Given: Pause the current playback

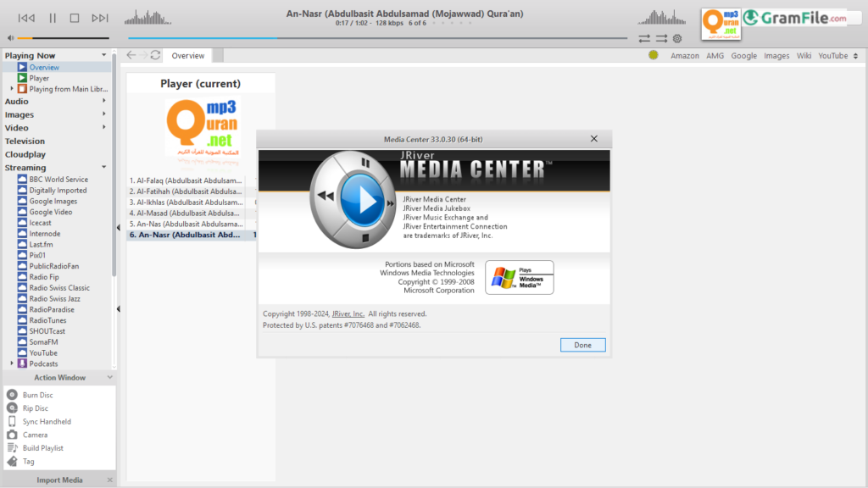Looking at the screenshot, I should point(53,19).
